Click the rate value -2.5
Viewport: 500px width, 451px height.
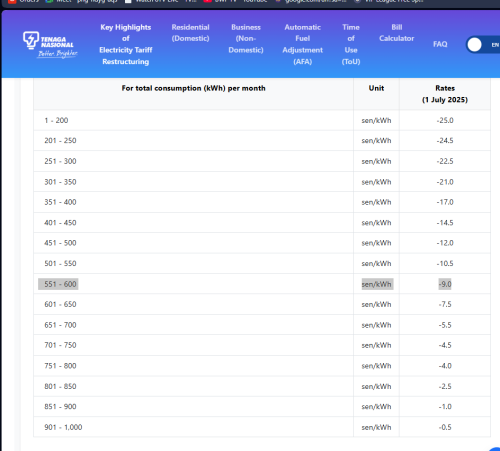point(445,386)
